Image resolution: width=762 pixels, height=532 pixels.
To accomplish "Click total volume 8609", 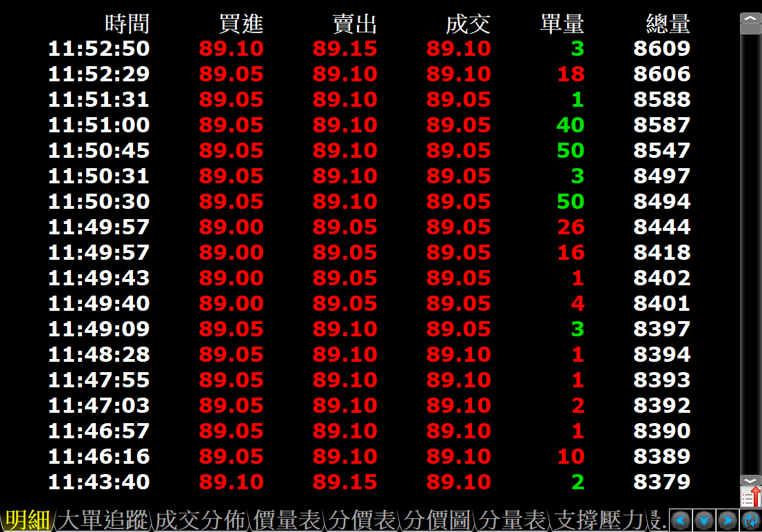I will (662, 49).
